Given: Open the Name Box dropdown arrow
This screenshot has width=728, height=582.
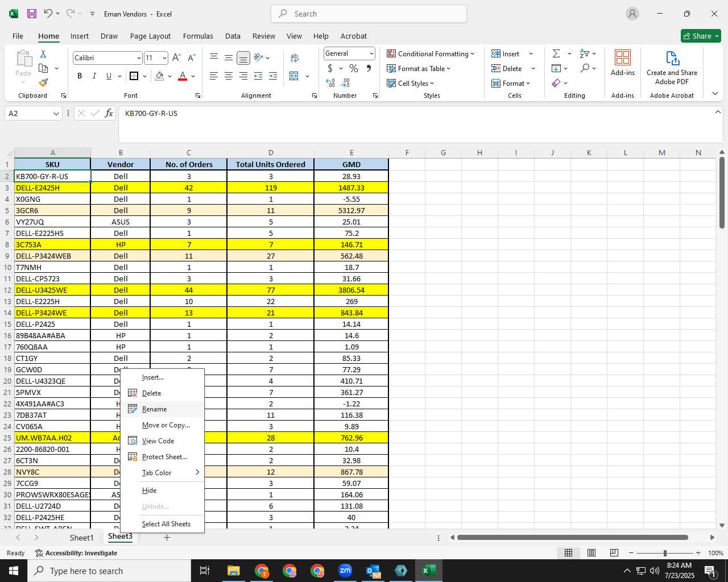Looking at the screenshot, I should tap(56, 114).
